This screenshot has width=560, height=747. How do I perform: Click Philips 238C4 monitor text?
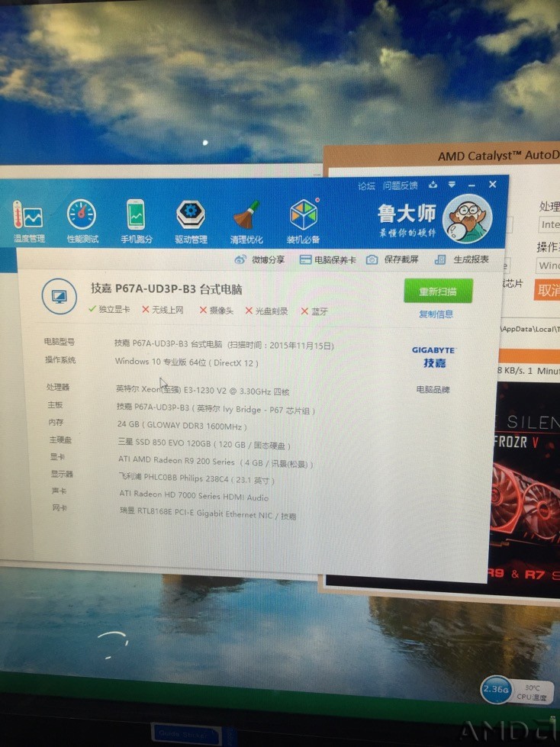coord(197,478)
